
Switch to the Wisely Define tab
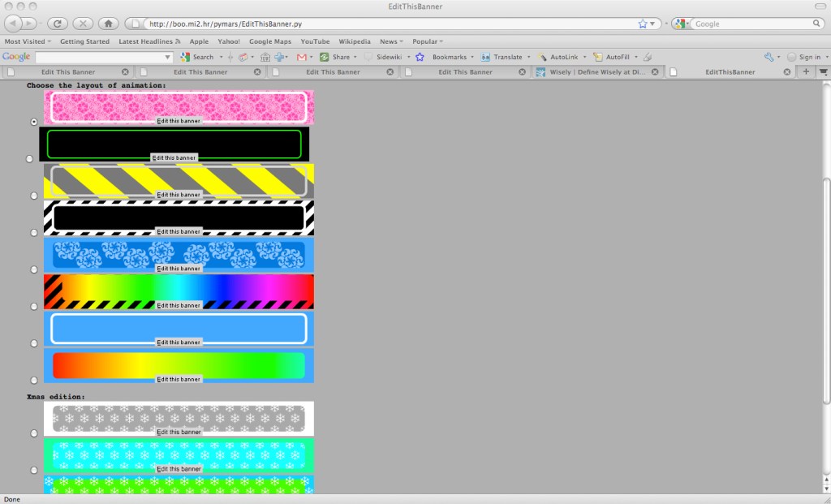click(597, 71)
